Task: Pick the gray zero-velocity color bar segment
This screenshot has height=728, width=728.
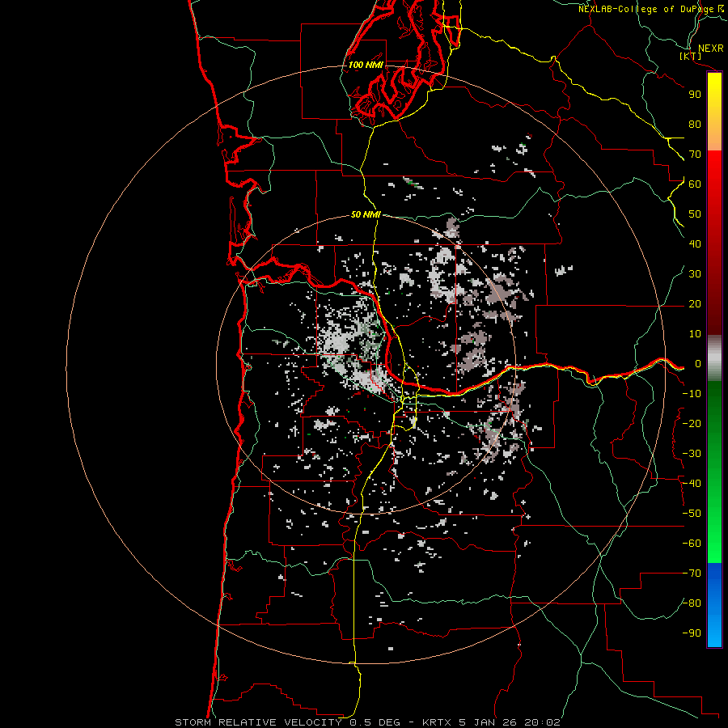Action: coord(714,358)
